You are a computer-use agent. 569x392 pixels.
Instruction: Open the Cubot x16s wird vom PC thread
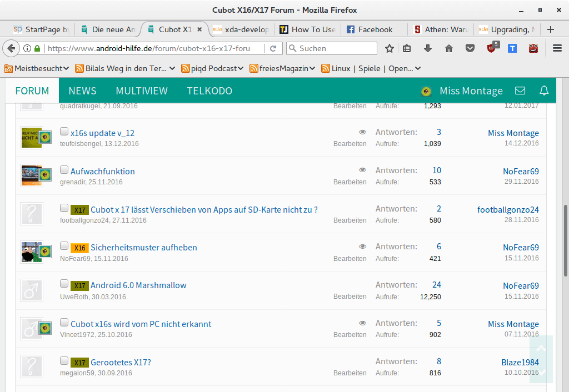pyautogui.click(x=141, y=324)
